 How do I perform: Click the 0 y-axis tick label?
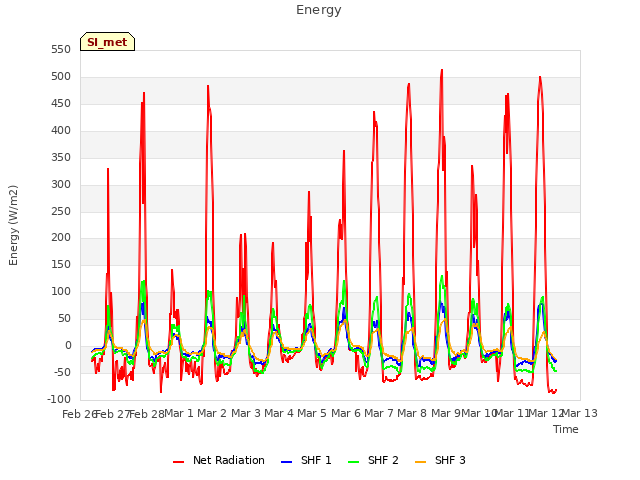68,345
